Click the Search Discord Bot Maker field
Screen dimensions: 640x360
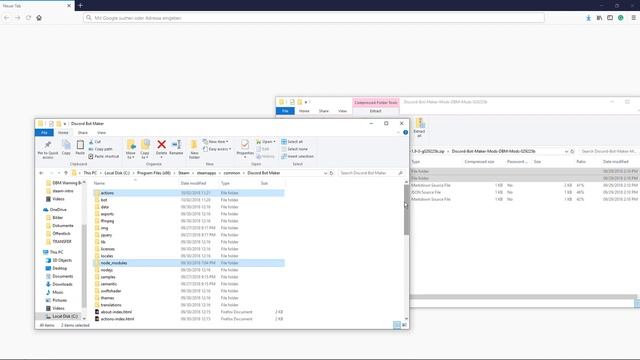371,173
